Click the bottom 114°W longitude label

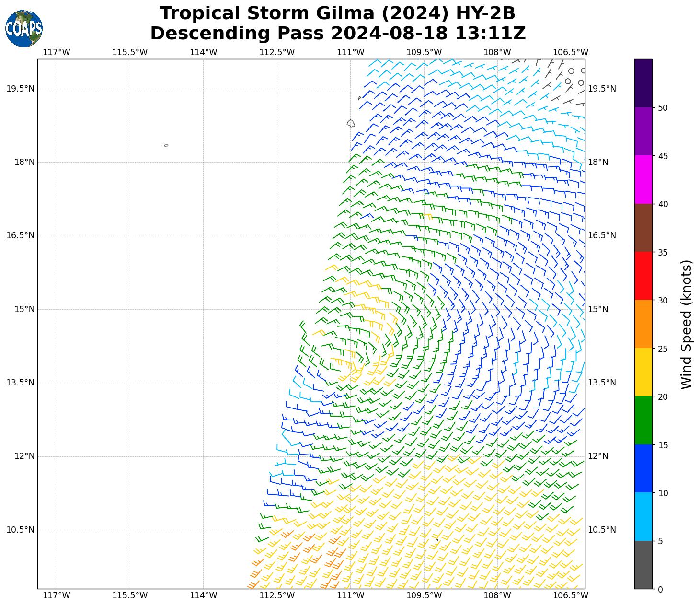pos(204,595)
